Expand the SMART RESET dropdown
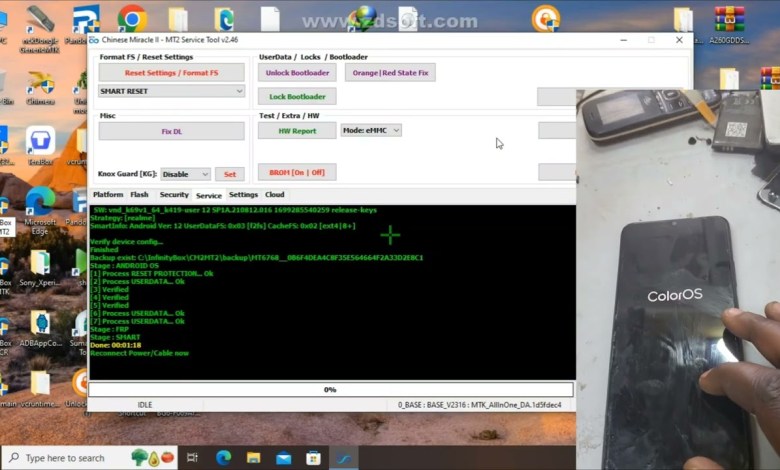This screenshot has height=470, width=780. click(172, 91)
